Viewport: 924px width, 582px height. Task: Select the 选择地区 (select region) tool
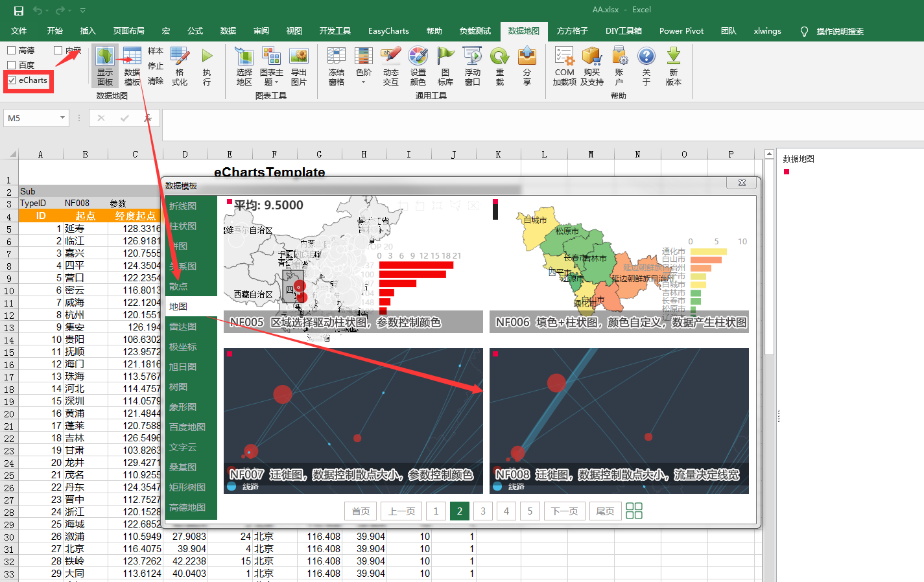[x=244, y=67]
